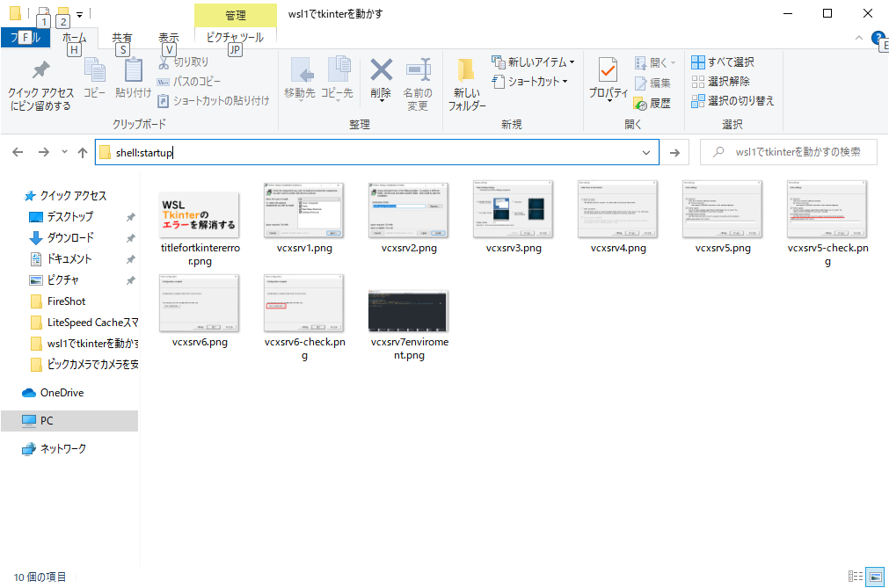Image resolution: width=889 pixels, height=588 pixels.
Task: Click the address bar with shell:startup
Action: (377, 152)
